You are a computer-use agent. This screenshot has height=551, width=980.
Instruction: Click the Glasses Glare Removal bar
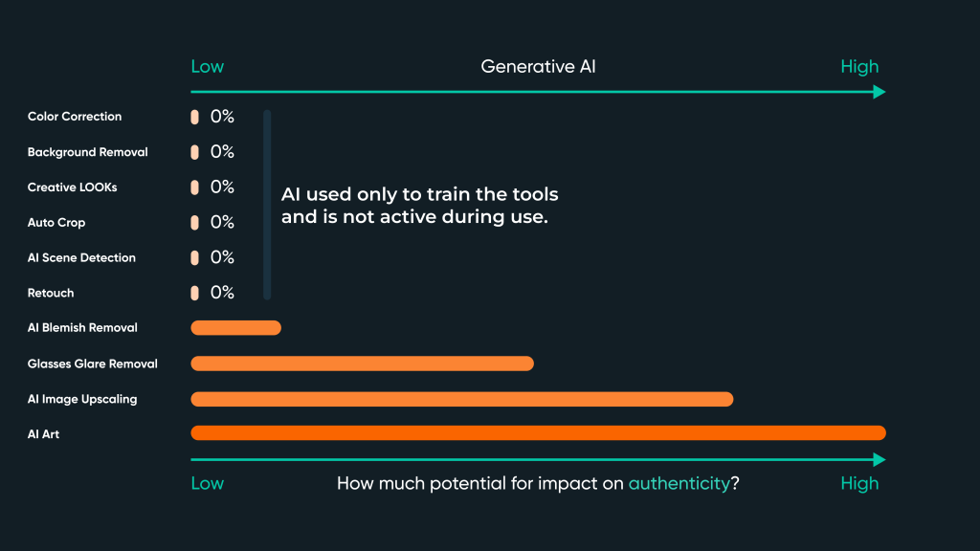point(362,363)
